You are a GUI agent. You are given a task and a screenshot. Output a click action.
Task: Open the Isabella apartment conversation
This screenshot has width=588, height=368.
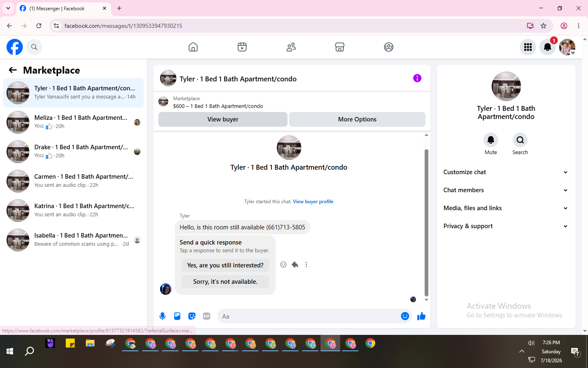point(73,240)
